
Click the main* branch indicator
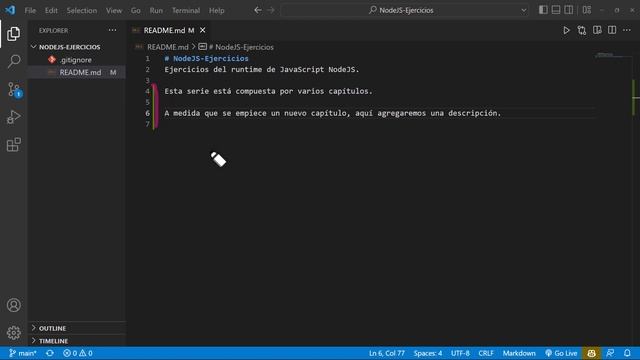click(23, 353)
